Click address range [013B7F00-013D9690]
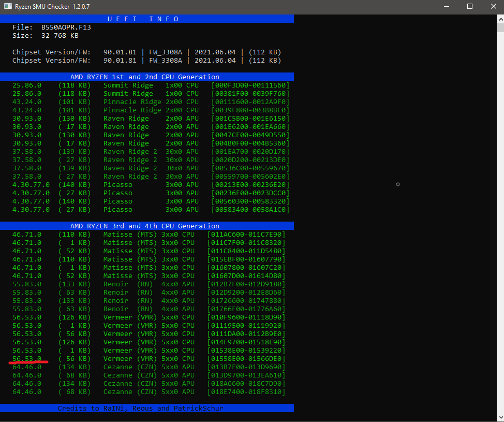Image resolution: width=504 pixels, height=422 pixels. pos(246,367)
